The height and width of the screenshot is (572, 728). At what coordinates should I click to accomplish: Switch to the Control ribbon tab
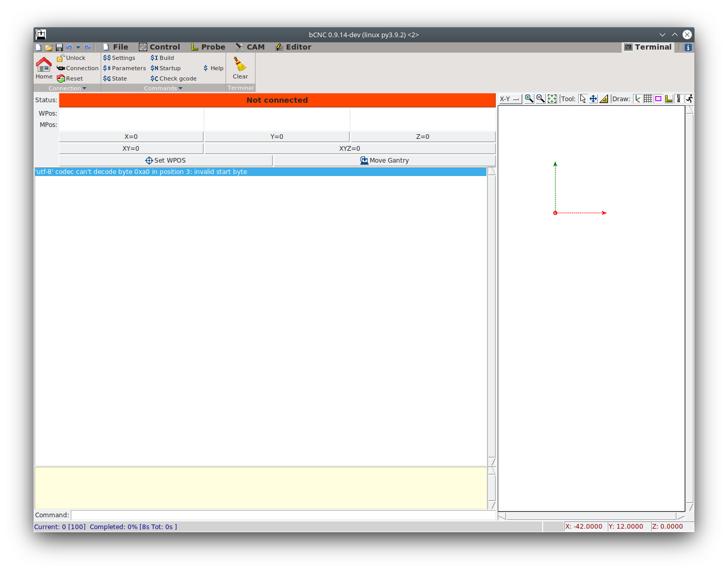(x=160, y=47)
